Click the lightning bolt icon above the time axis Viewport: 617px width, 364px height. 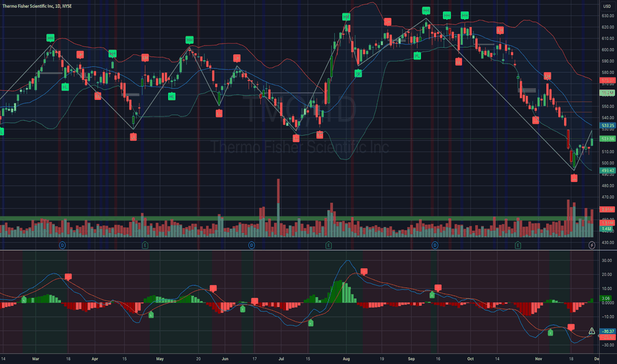[x=591, y=245]
